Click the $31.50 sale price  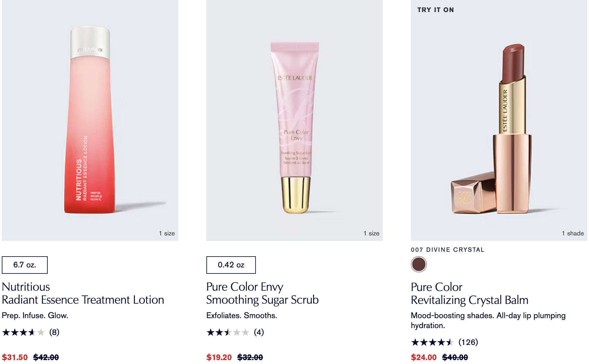pos(15,357)
